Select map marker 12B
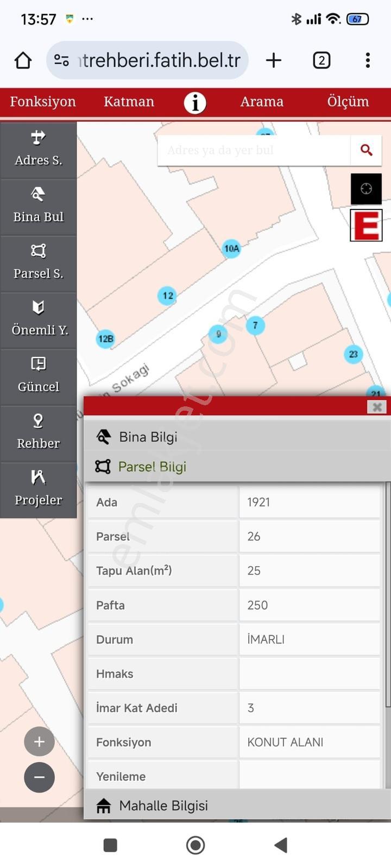Screen dimensions: 391x868 coord(105,339)
